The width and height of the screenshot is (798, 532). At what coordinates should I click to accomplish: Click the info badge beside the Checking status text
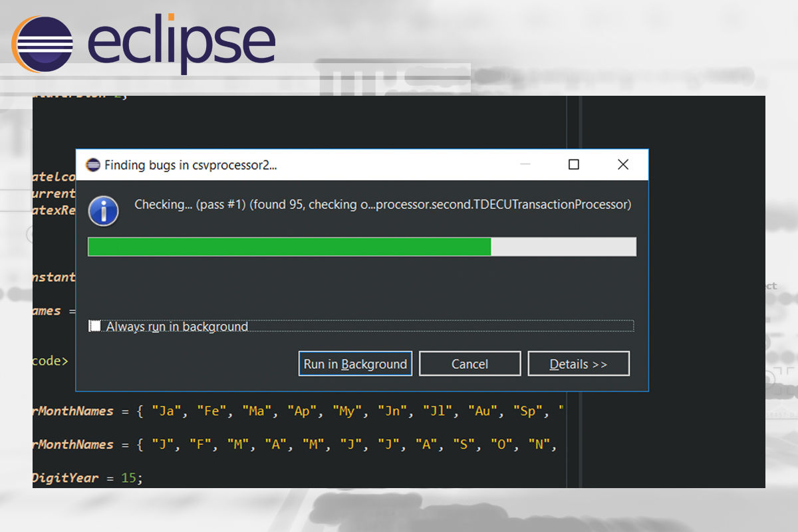[104, 211]
